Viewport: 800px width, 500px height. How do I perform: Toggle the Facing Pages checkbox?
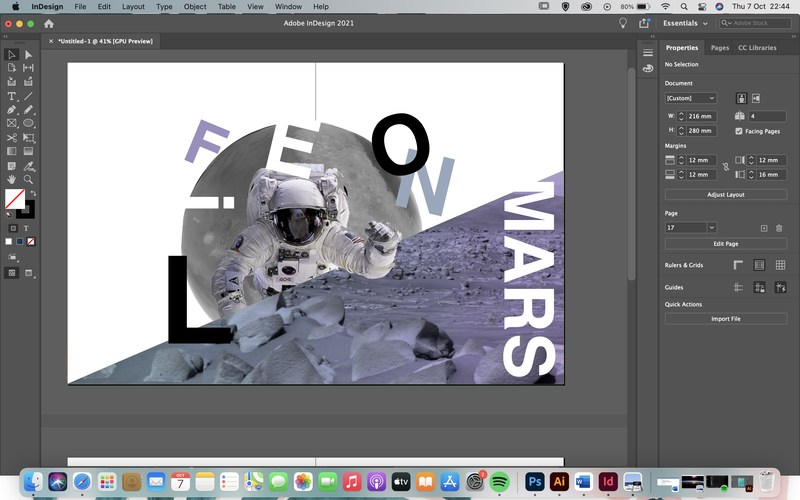coord(739,131)
